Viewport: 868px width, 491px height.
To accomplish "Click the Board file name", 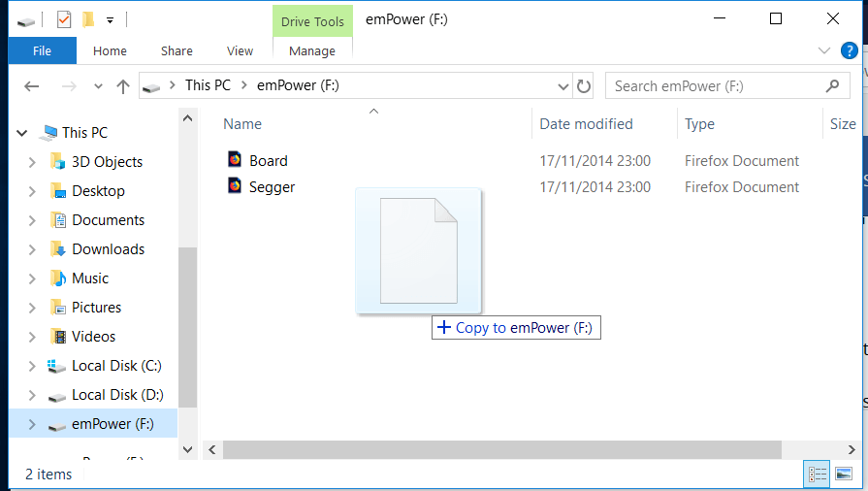I will [269, 161].
